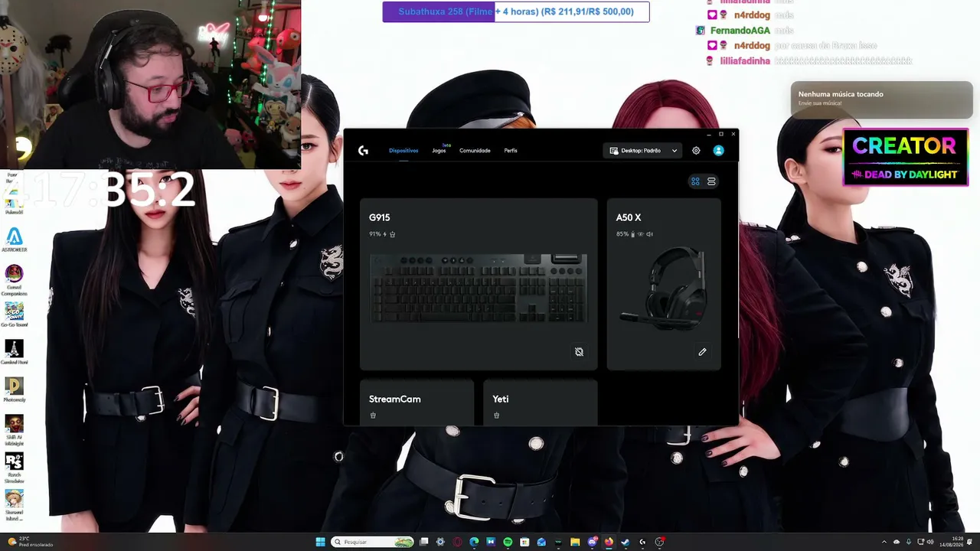The height and width of the screenshot is (551, 980).
Task: Switch devices to list view
Action: click(711, 181)
